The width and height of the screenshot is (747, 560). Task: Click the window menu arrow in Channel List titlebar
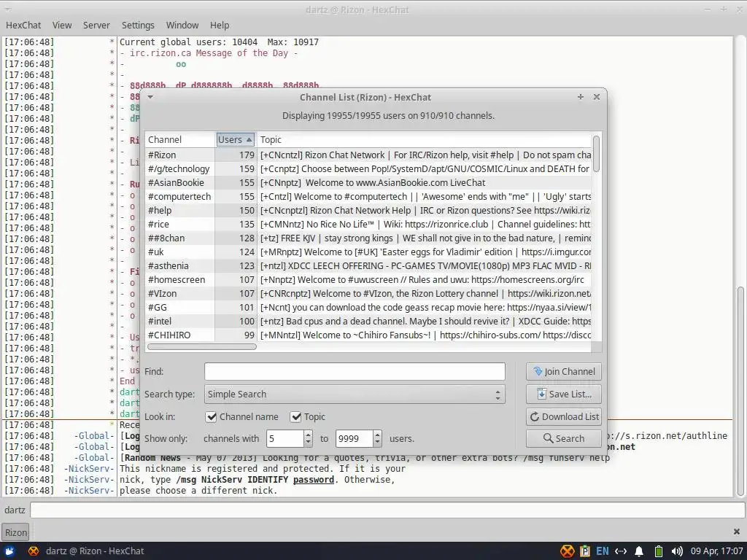tap(150, 97)
